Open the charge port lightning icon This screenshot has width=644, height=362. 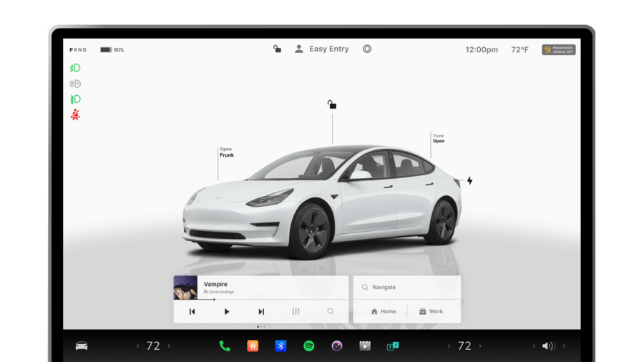(470, 180)
